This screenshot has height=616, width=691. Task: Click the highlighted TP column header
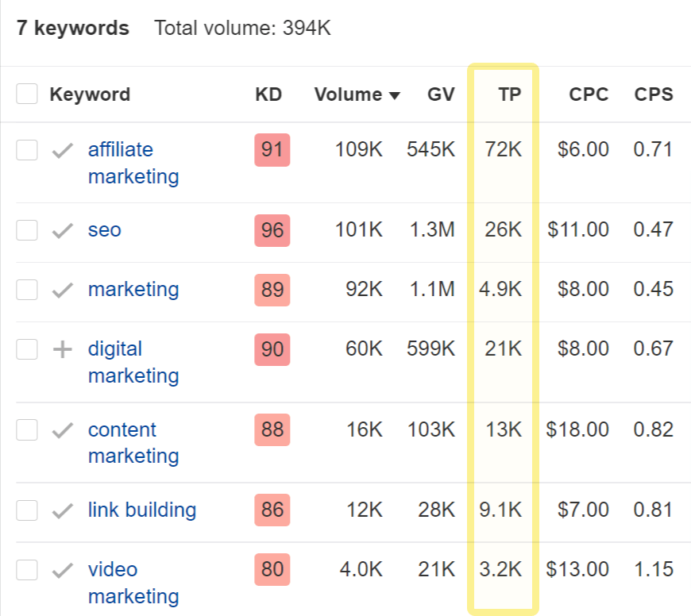(x=509, y=94)
